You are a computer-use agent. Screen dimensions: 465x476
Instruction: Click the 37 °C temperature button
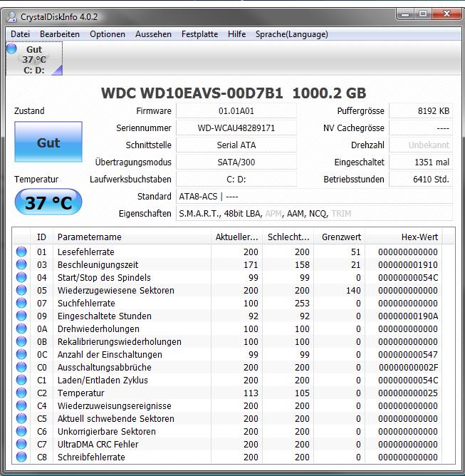48,202
